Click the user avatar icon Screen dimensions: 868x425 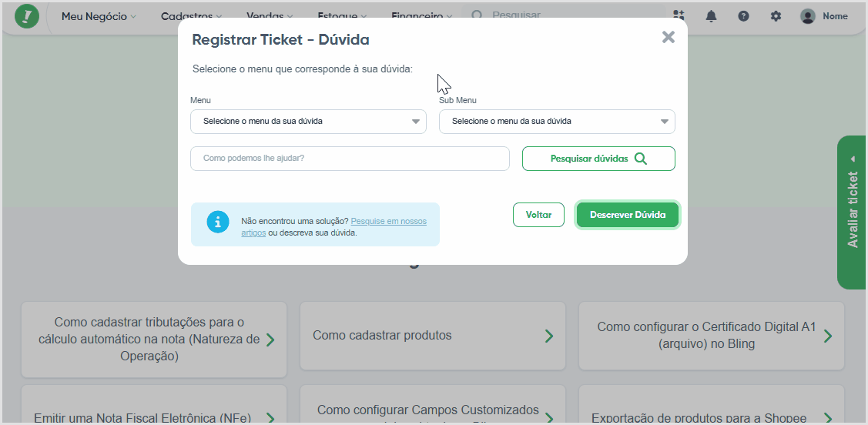[x=808, y=16]
